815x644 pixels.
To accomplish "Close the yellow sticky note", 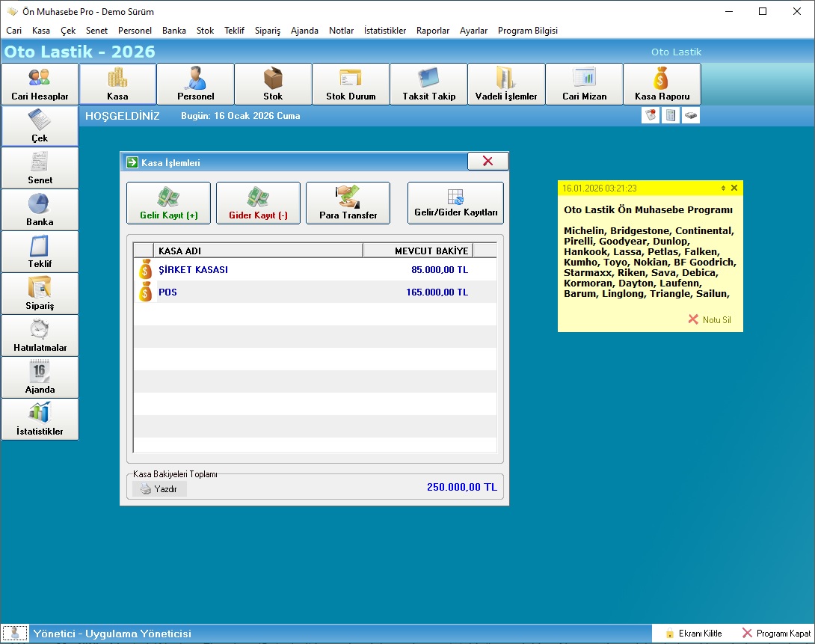I will pyautogui.click(x=734, y=188).
